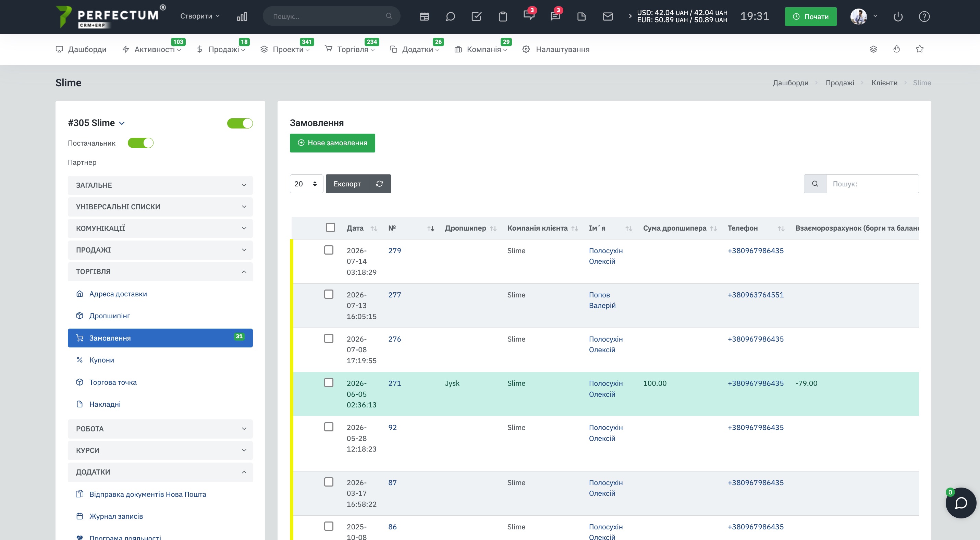Check the checkbox for order 279
The width and height of the screenshot is (980, 540).
[329, 250]
